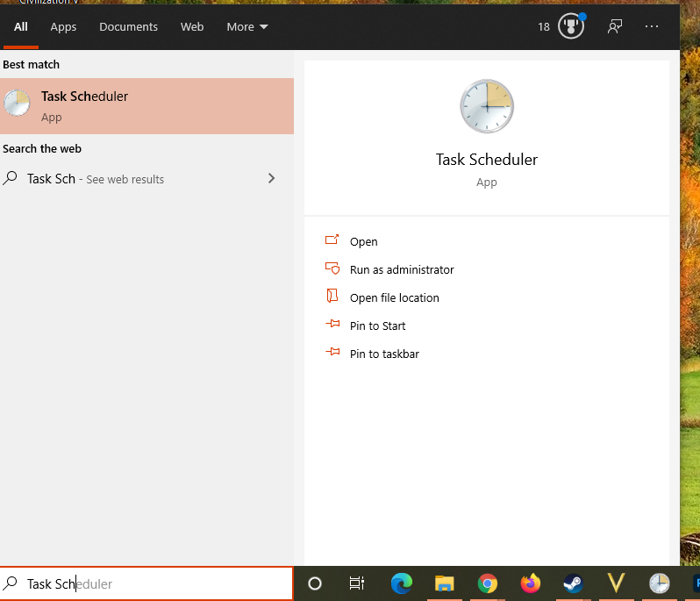Click the Pin to Start pin icon

[x=332, y=323]
